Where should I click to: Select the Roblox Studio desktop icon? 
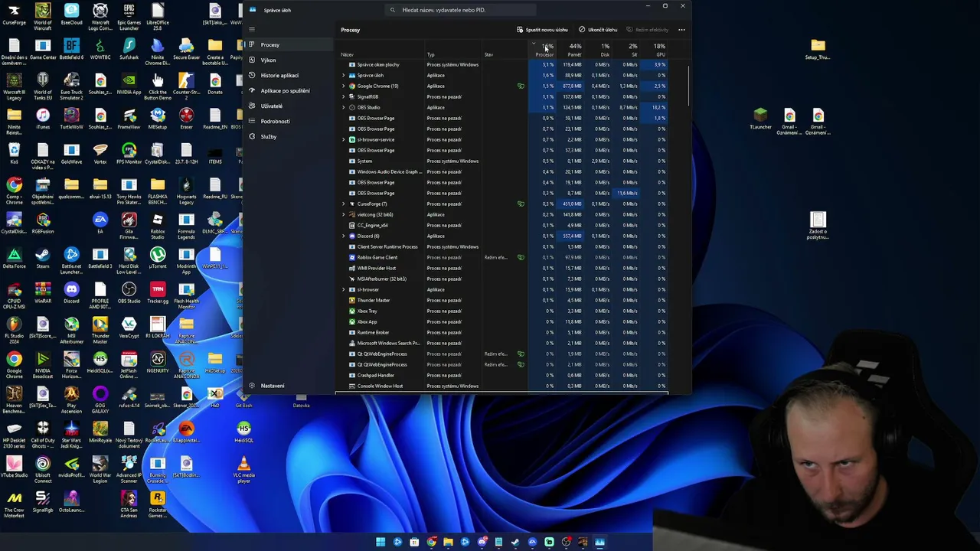click(x=158, y=226)
